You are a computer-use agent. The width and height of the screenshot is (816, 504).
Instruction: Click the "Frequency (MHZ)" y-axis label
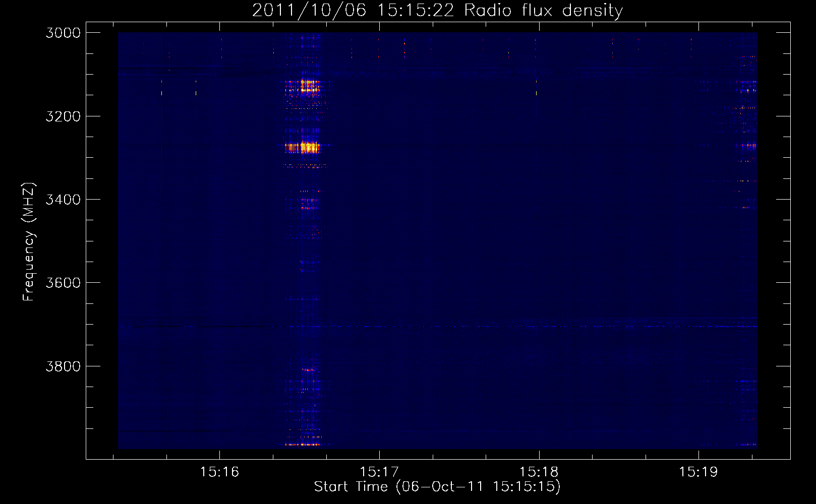[29, 242]
